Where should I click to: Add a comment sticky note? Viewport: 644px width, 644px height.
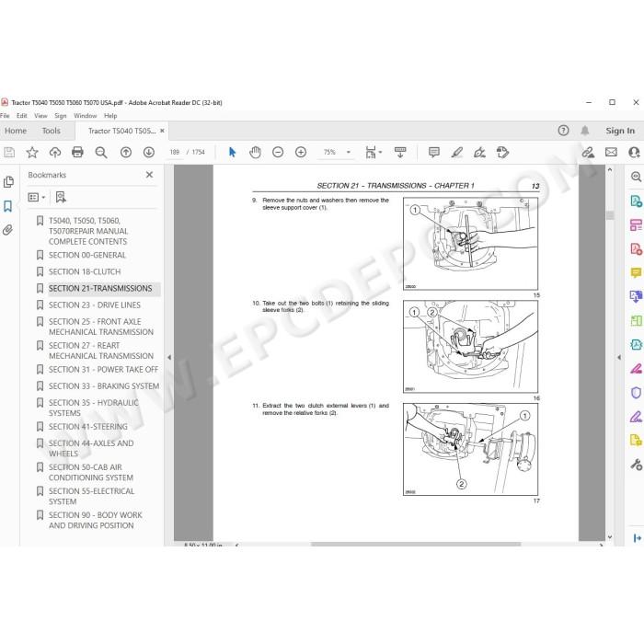click(x=433, y=153)
